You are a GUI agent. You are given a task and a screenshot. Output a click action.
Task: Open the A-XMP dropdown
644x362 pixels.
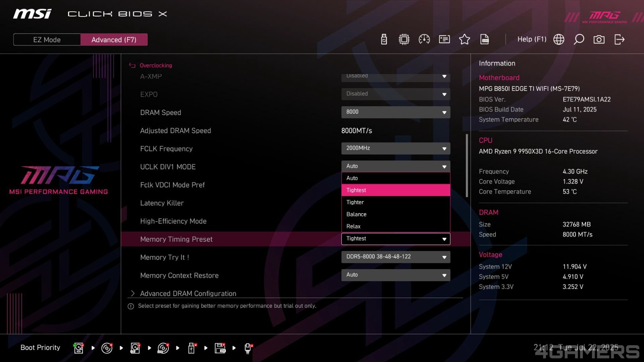click(396, 77)
